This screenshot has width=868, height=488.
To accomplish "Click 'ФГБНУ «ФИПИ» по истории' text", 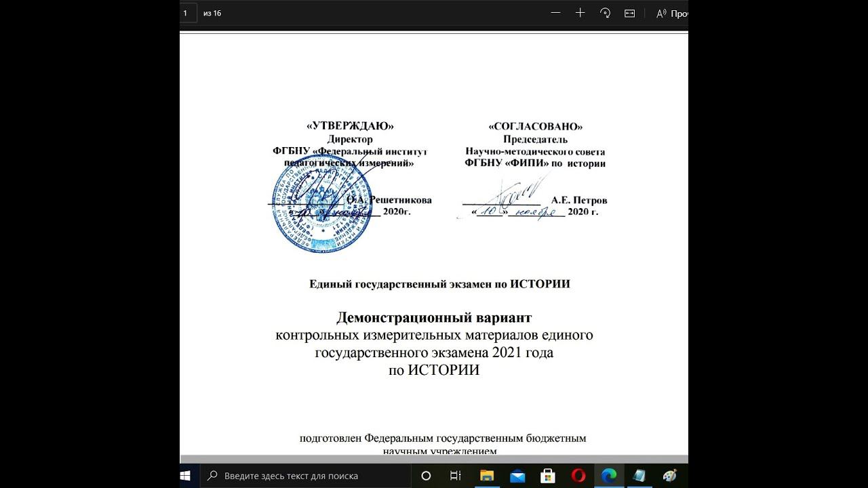I will click(535, 163).
